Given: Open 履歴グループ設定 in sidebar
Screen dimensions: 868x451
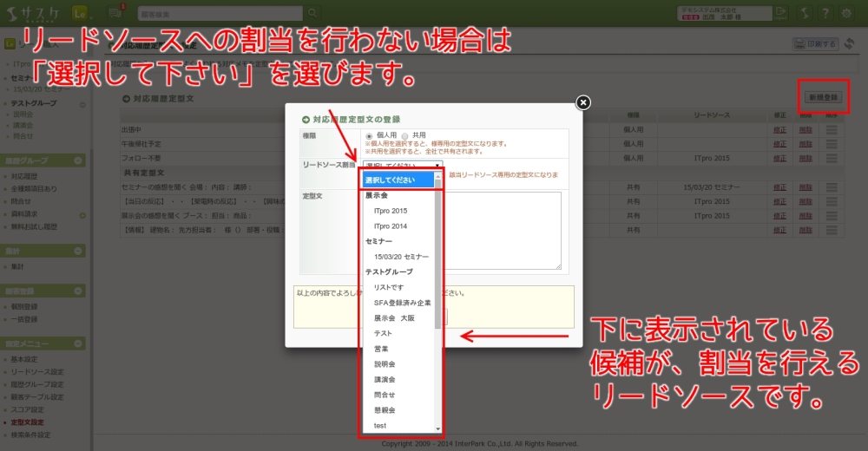Looking at the screenshot, I should 37,384.
